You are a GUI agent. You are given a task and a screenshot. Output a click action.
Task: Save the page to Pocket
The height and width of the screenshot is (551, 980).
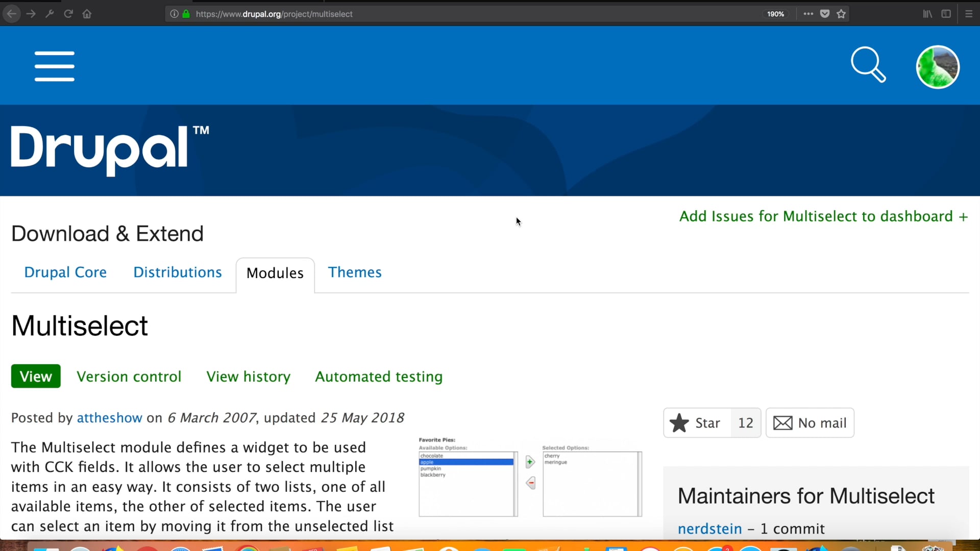pos(824,14)
